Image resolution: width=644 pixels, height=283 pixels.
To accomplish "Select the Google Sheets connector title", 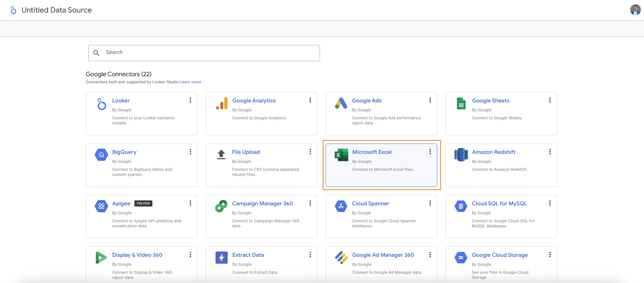I will pyautogui.click(x=490, y=101).
